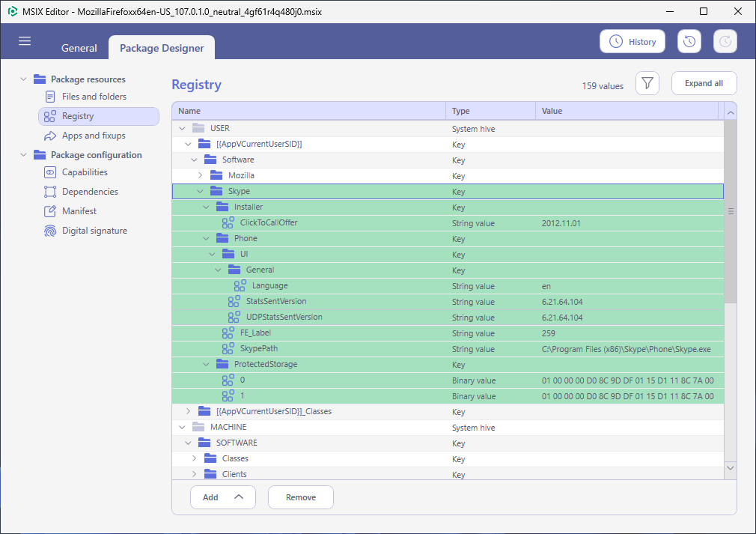Image resolution: width=756 pixels, height=534 pixels.
Task: Collapse the Phone key
Action: click(207, 238)
